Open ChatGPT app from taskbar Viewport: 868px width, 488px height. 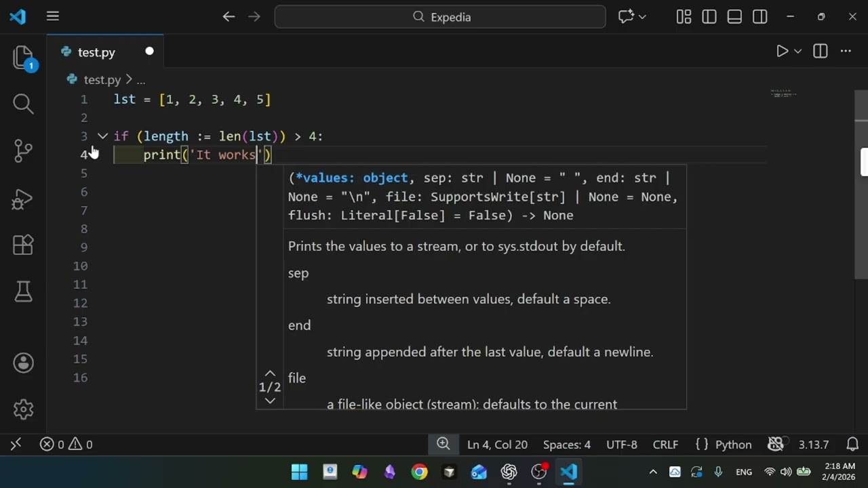point(509,472)
